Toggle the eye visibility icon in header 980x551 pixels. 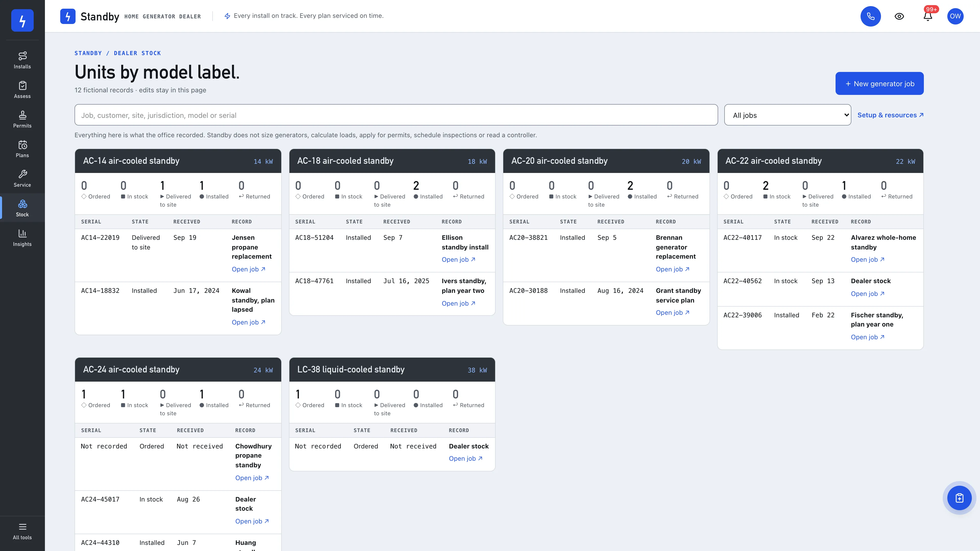(899, 16)
